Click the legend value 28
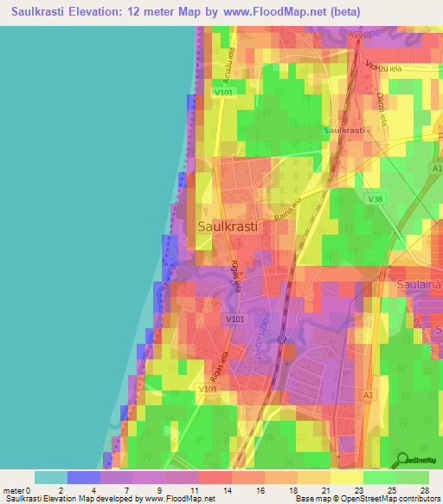Viewport: 443px width, 504px height. 425,490
